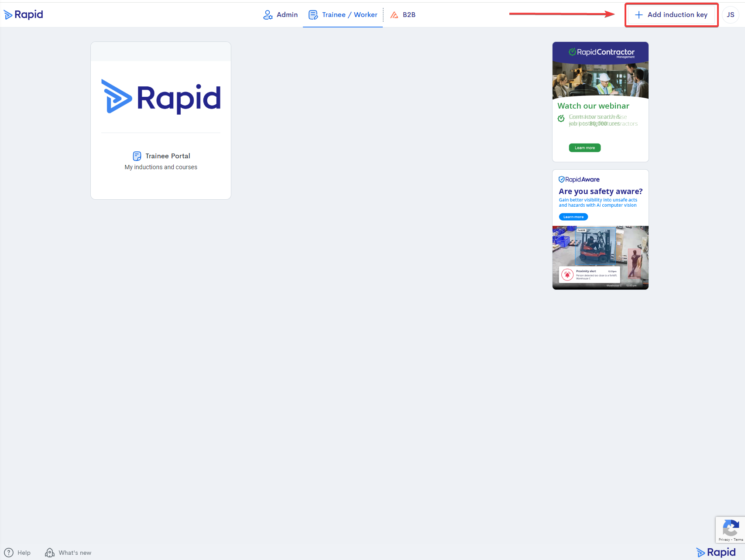Click the Rapid logo in bottom-right footer
Viewport: 745px width, 560px height.
pos(716,552)
